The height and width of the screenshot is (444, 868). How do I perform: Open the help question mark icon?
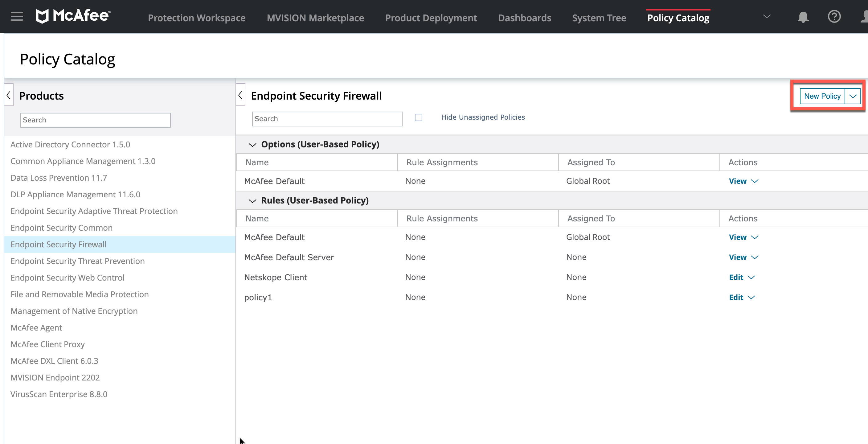point(834,17)
